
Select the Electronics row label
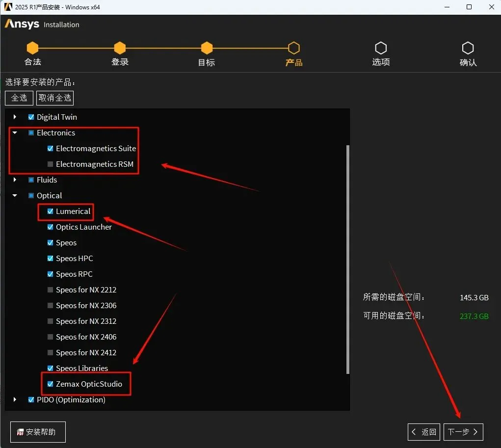(56, 132)
